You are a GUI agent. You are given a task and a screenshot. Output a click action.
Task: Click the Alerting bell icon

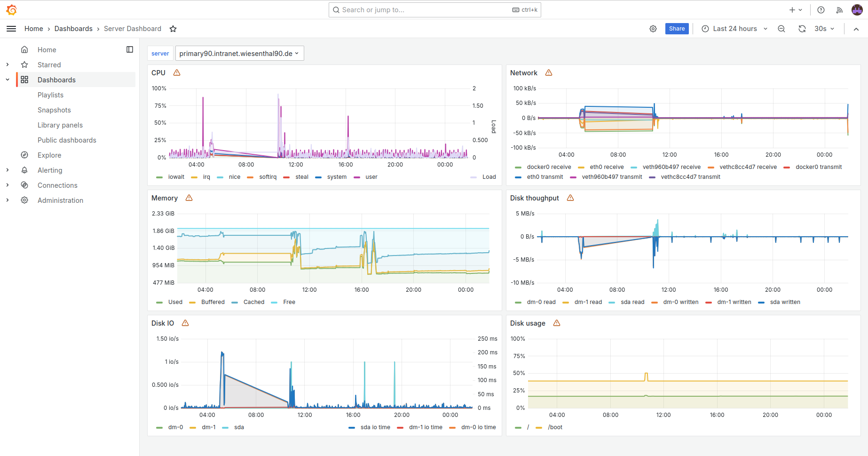[24, 170]
